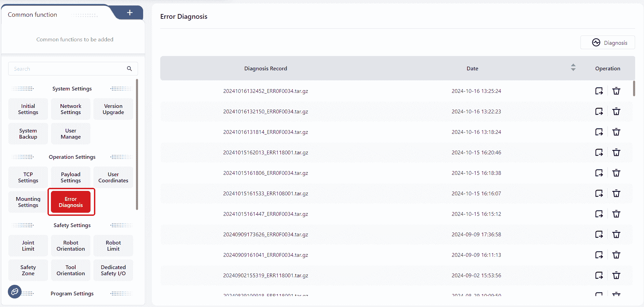Viewport: 644px width, 307px height.
Task: Click the diagnosis table scrollbar
Action: click(634, 89)
